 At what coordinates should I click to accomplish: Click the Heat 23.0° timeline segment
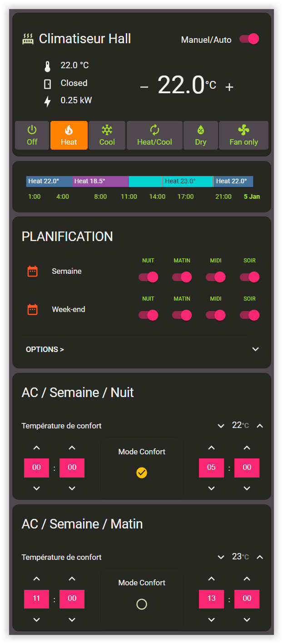pos(188,181)
